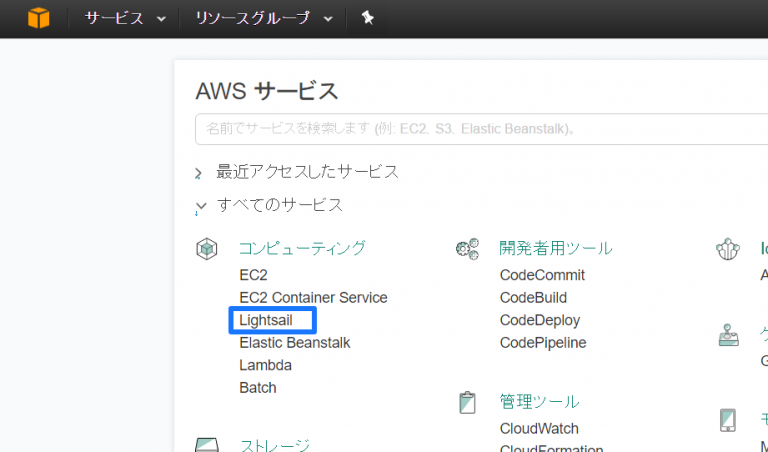Click the 開発者用ツール gears icon

pyautogui.click(x=467, y=249)
